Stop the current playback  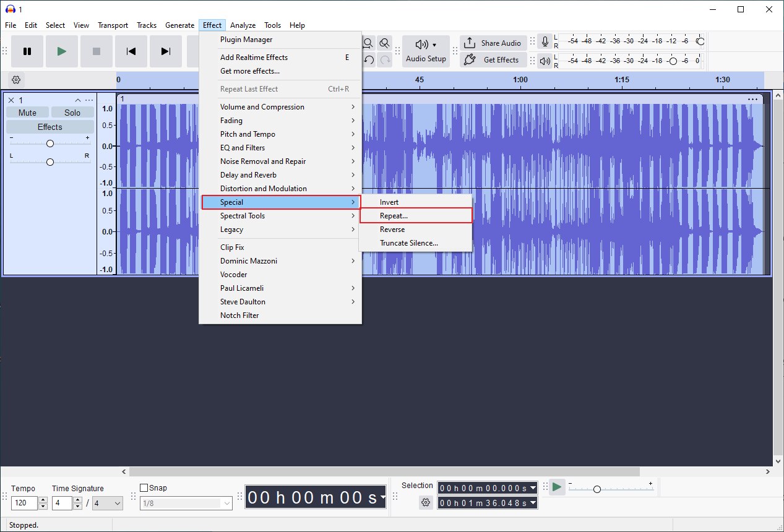[97, 51]
